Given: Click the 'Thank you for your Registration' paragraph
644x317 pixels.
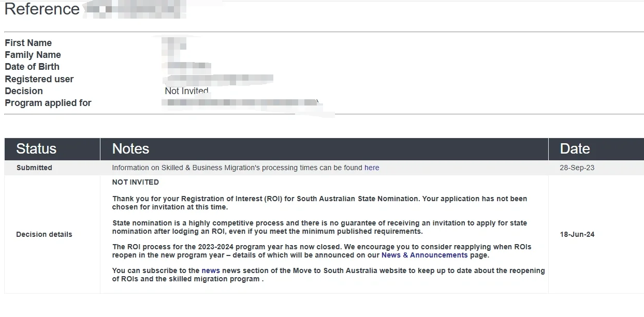Looking at the screenshot, I should point(320,203).
